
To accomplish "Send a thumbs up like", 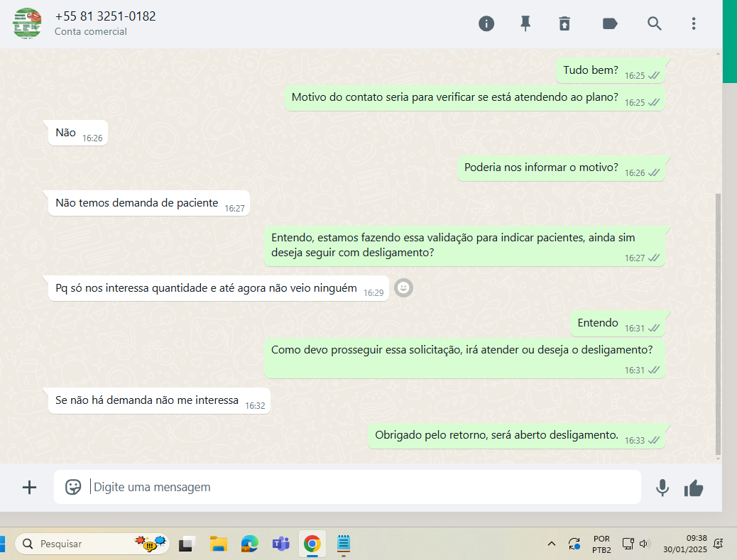I will click(x=693, y=488).
